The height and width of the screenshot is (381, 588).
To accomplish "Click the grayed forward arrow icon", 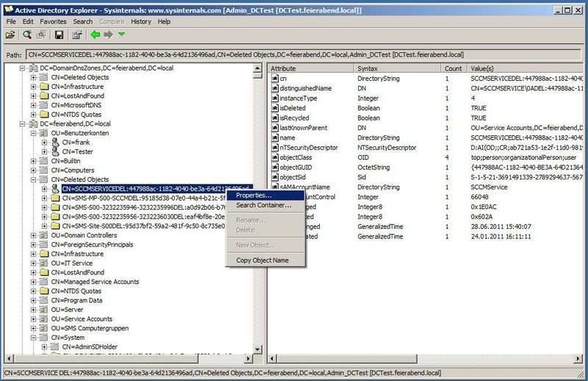I will (108, 35).
